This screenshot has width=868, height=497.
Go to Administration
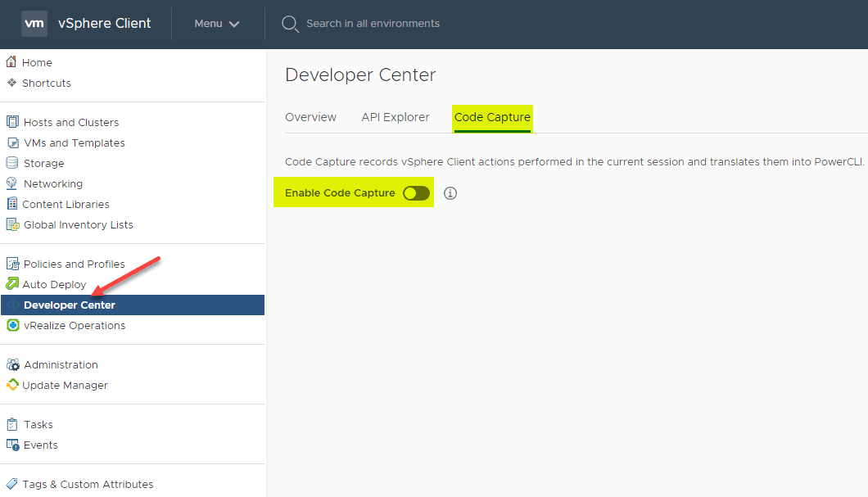[x=61, y=364]
